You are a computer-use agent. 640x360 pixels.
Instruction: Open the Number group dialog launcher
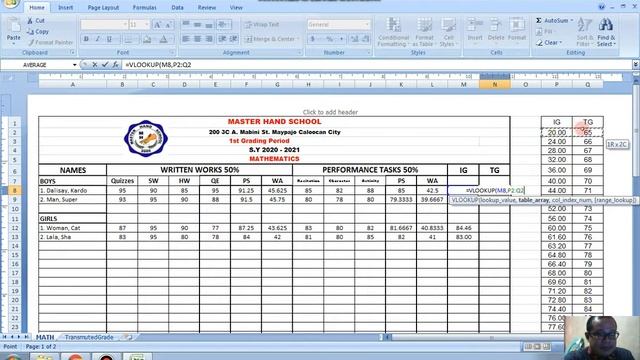point(369,53)
